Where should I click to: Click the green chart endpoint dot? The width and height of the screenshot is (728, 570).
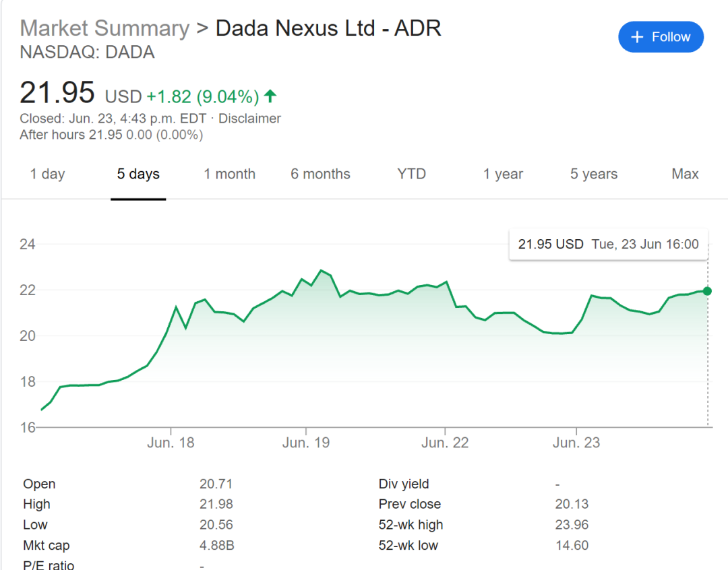point(707,291)
